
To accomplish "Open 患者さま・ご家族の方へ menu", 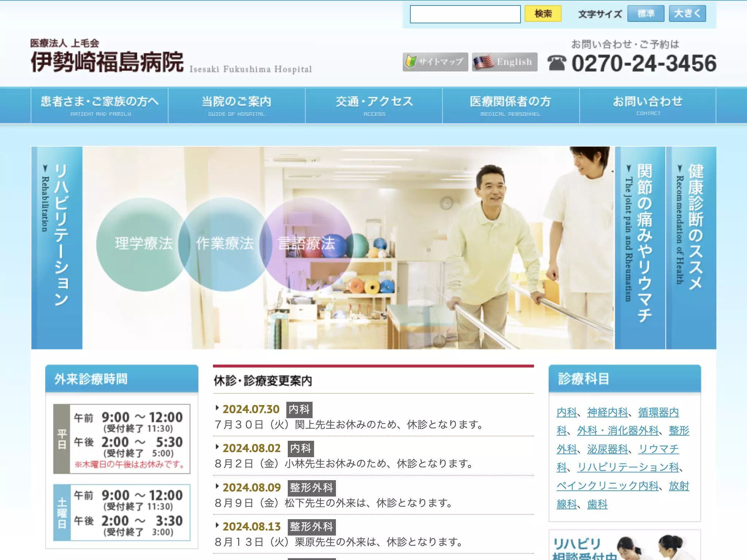I will pos(100,106).
